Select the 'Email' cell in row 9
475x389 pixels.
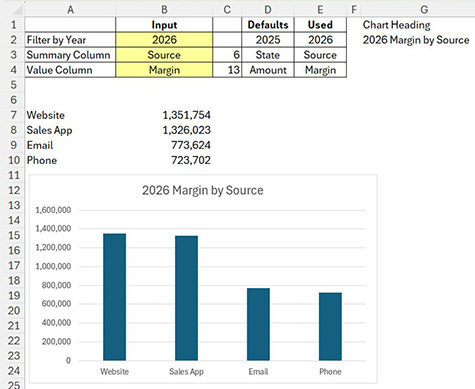pos(70,145)
